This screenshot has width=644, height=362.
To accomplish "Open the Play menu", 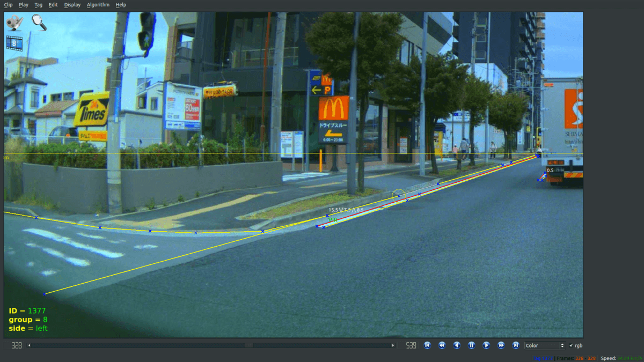I will coord(24,4).
